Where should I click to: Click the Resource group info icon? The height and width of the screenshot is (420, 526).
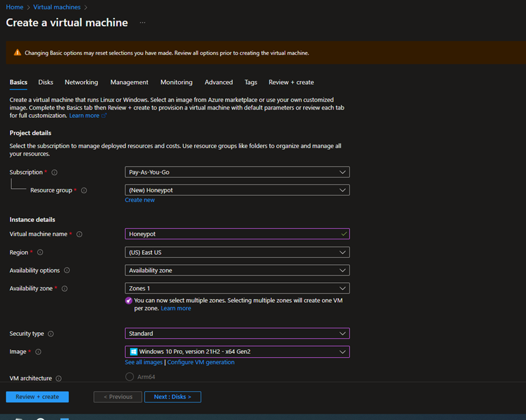pos(84,190)
